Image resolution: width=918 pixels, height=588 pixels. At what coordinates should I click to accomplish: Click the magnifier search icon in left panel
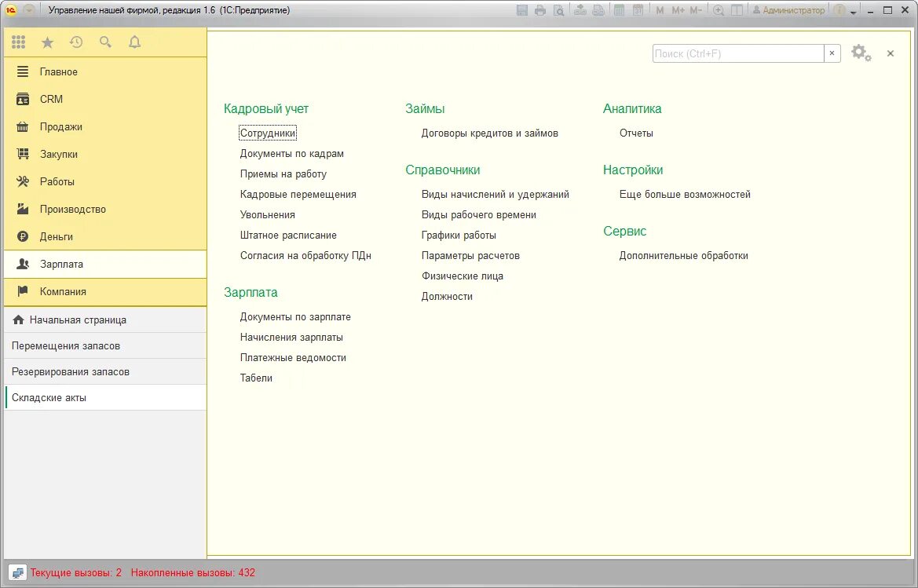pyautogui.click(x=105, y=42)
